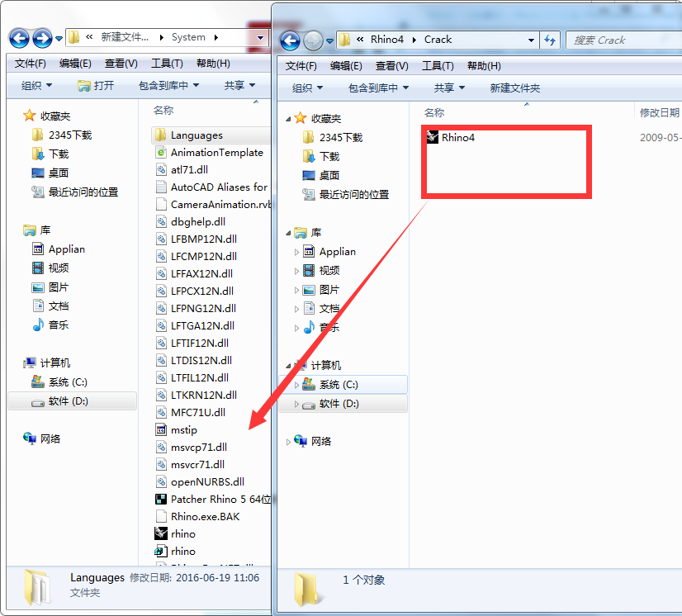The image size is (682, 616).
Task: Collapse 收藏夹 group in the Crack window
Action: (288, 119)
